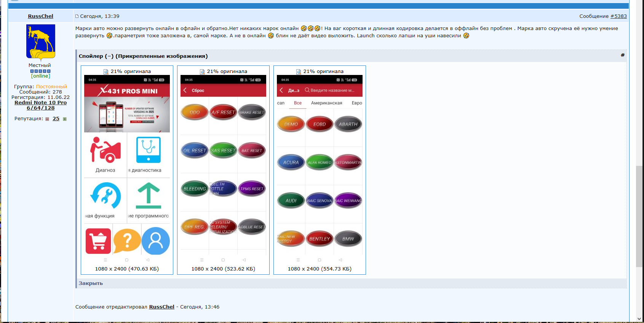Lower reputation with the red minus icon
The height and width of the screenshot is (323, 644).
click(x=47, y=119)
